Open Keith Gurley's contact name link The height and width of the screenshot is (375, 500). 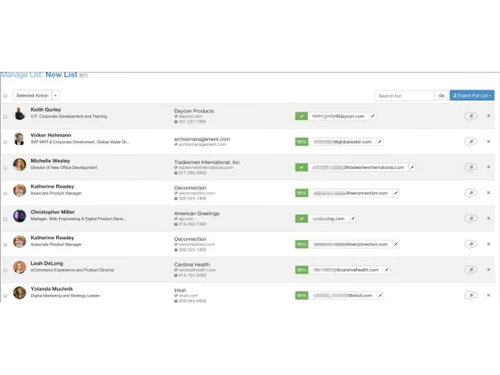(46, 110)
